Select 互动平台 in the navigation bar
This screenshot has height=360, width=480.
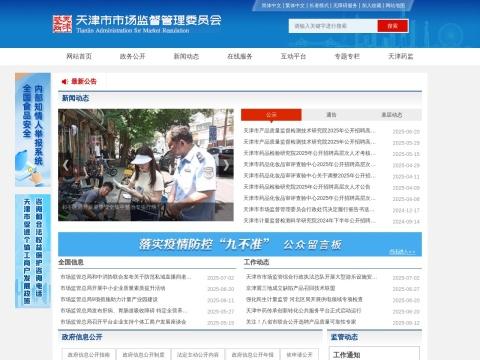293,56
